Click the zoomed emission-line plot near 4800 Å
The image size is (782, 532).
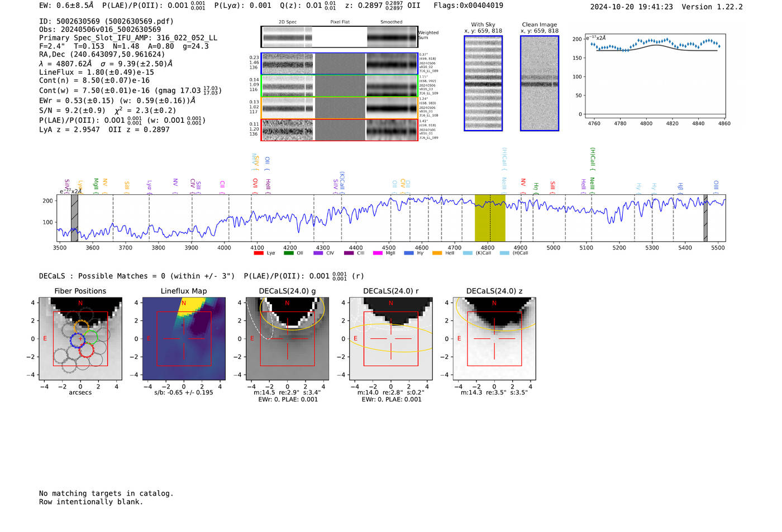tap(655, 77)
